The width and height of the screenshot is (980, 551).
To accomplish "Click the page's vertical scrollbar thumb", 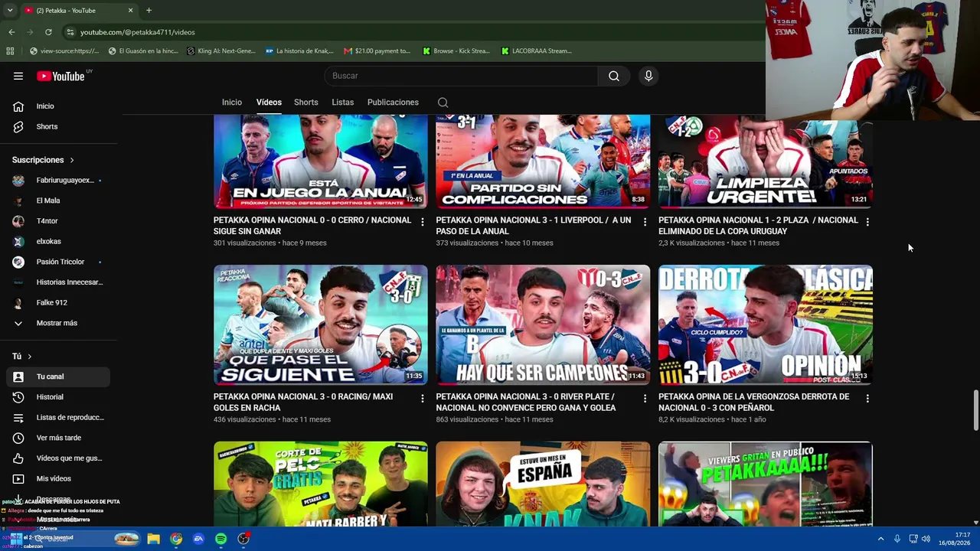I will (x=975, y=410).
